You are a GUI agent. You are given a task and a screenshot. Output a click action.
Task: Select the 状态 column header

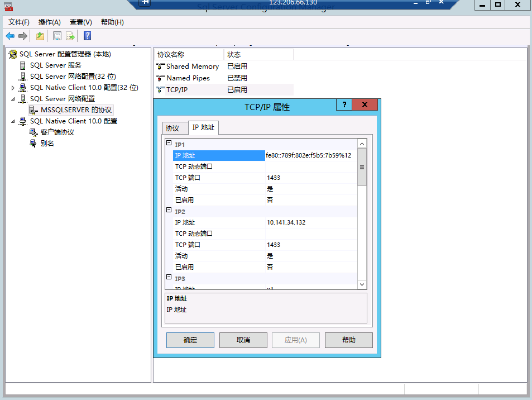tap(258, 55)
